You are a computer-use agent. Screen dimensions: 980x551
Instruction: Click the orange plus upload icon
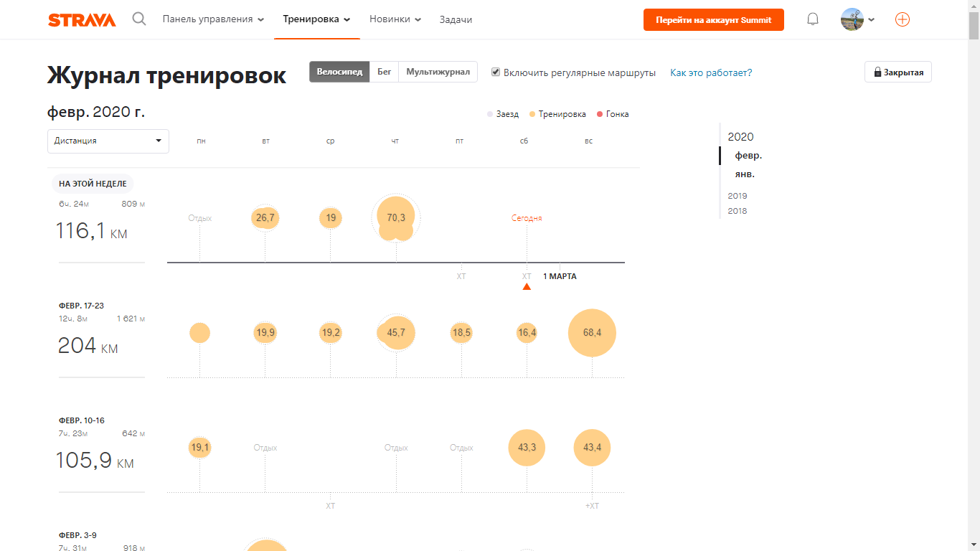point(903,19)
